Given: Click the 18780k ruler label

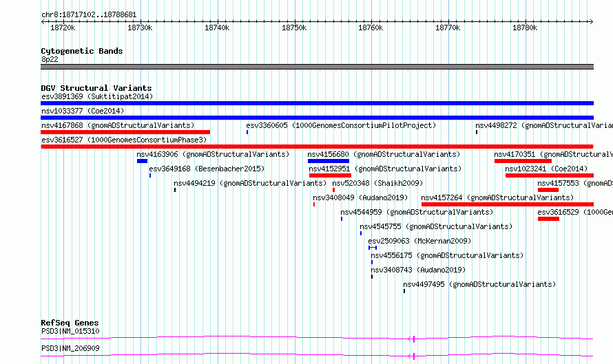Looking at the screenshot, I should [525, 28].
